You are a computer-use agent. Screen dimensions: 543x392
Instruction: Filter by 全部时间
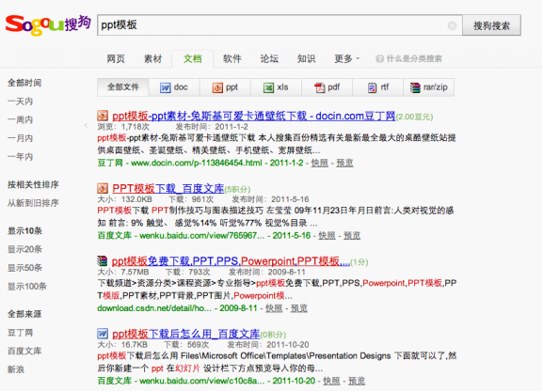pos(24,83)
